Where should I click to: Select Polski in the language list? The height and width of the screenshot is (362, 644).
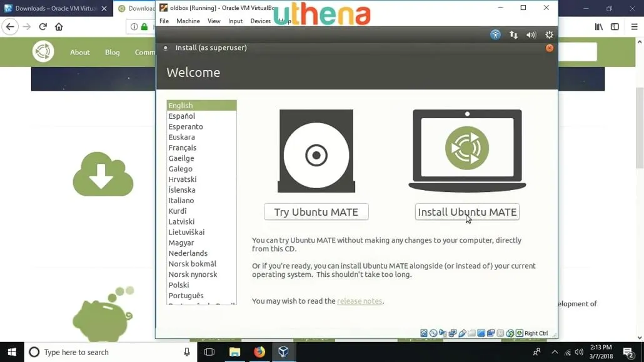202,285
